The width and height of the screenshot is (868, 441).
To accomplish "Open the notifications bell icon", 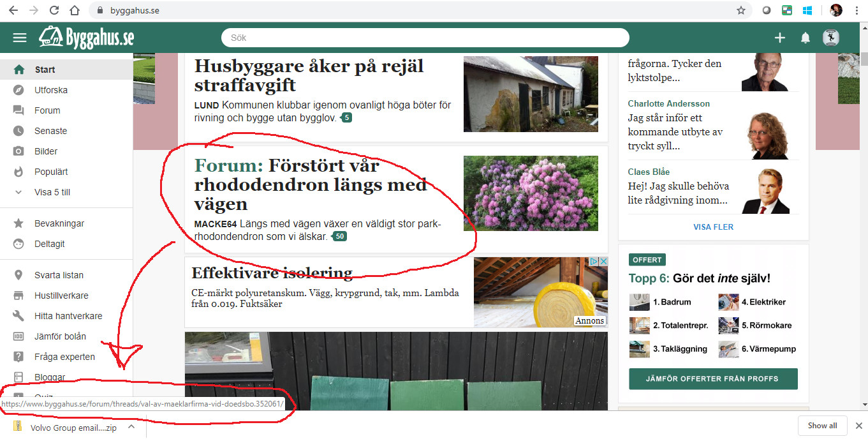I will tap(805, 38).
